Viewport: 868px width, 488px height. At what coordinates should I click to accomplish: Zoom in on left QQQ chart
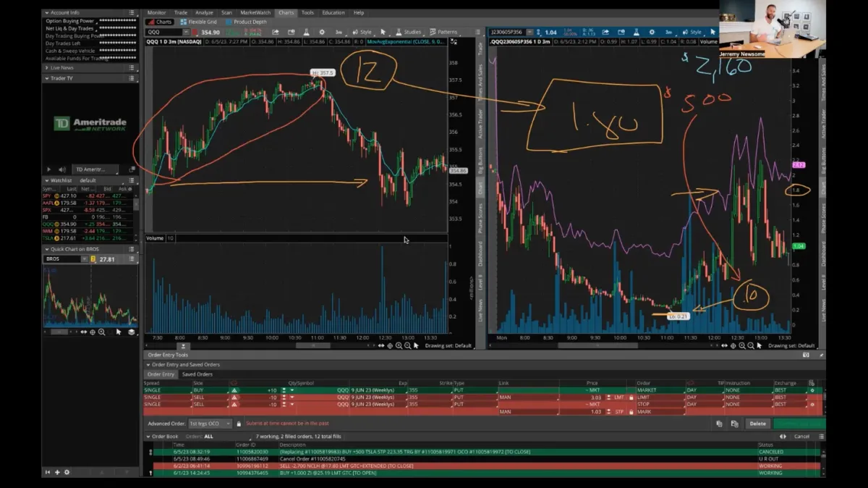pyautogui.click(x=399, y=345)
